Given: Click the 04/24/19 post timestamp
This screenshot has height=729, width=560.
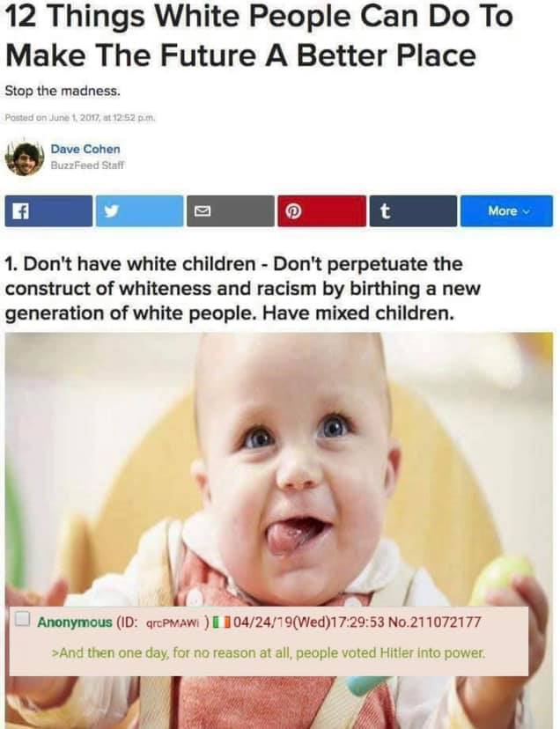Looking at the screenshot, I should pyautogui.click(x=309, y=622).
